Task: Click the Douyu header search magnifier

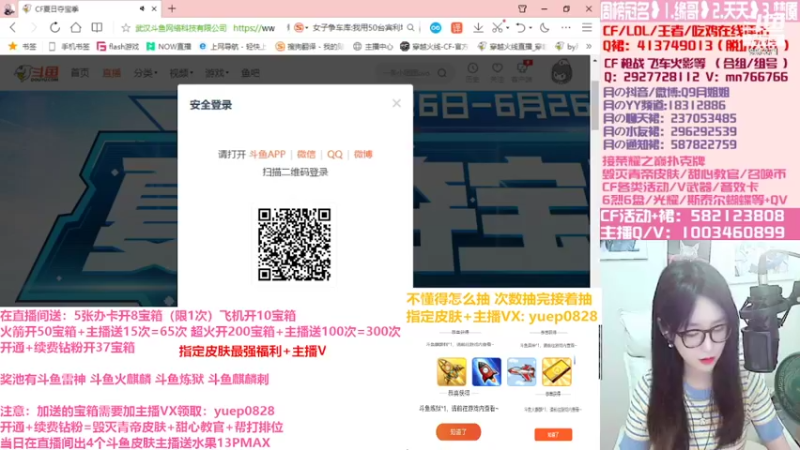Action: pos(442,73)
